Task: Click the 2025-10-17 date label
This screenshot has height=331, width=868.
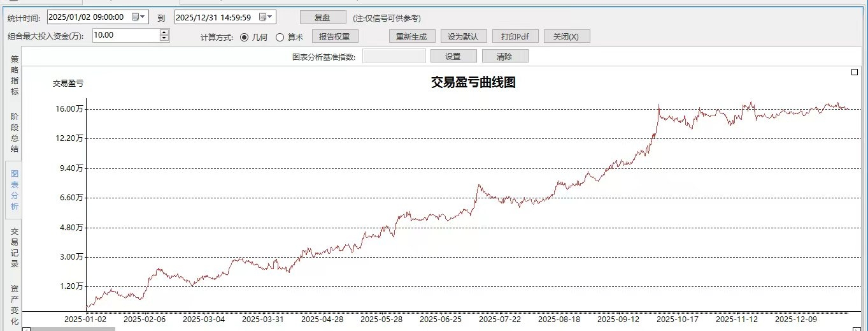Action: [x=678, y=319]
